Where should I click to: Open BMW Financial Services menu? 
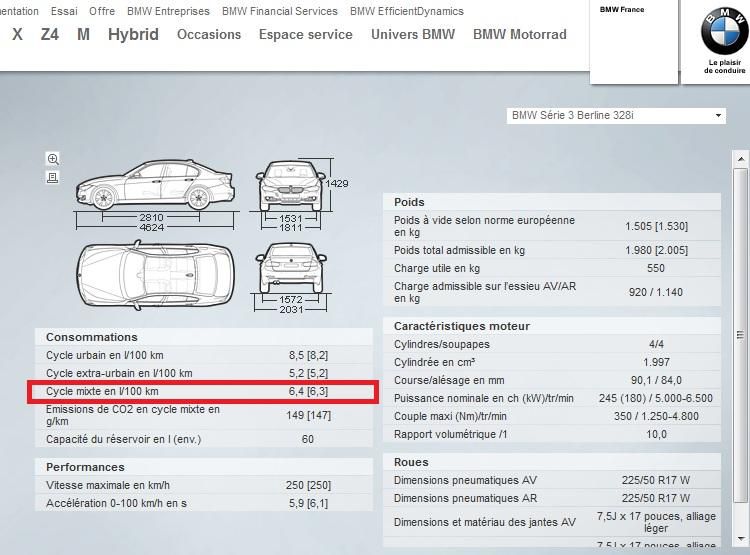pyautogui.click(x=280, y=11)
